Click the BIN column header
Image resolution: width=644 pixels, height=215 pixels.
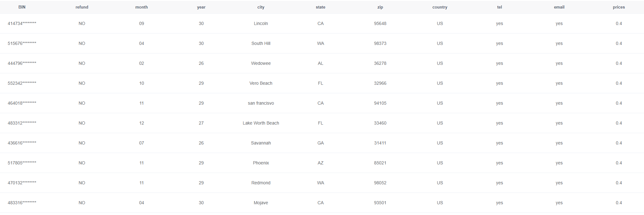tap(22, 7)
